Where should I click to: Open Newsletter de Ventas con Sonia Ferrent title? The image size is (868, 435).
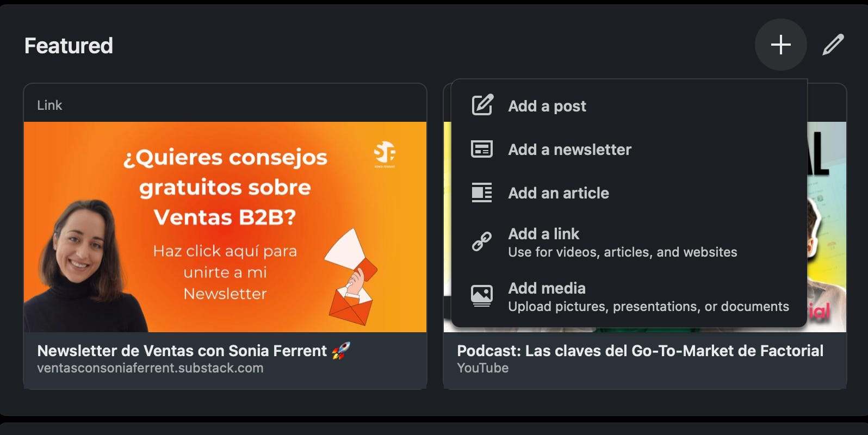tap(194, 351)
